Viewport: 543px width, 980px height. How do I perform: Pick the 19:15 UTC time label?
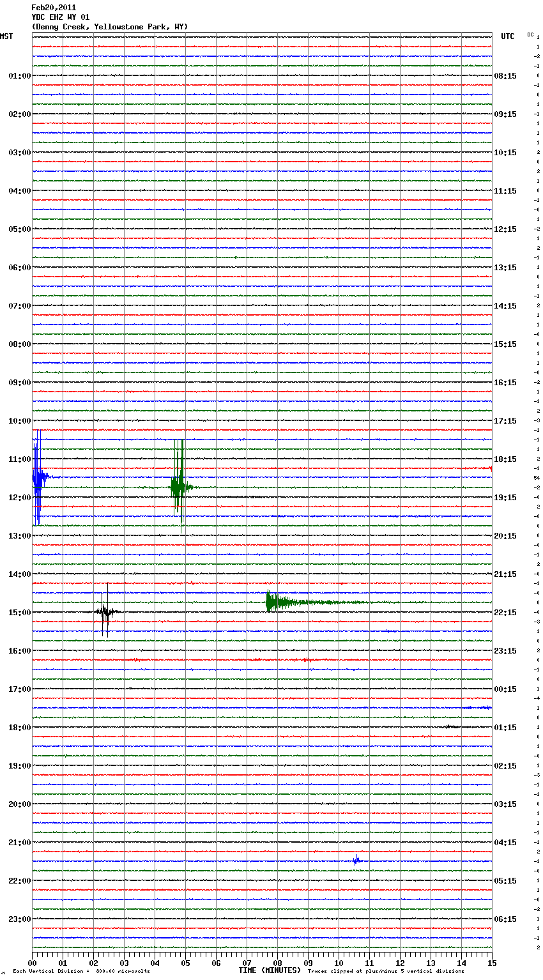(505, 498)
